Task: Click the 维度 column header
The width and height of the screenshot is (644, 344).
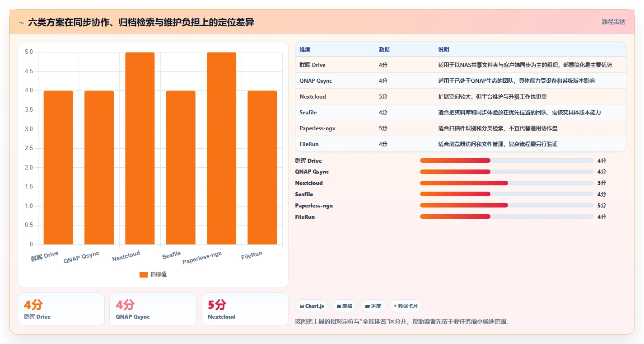Action: [x=305, y=50]
